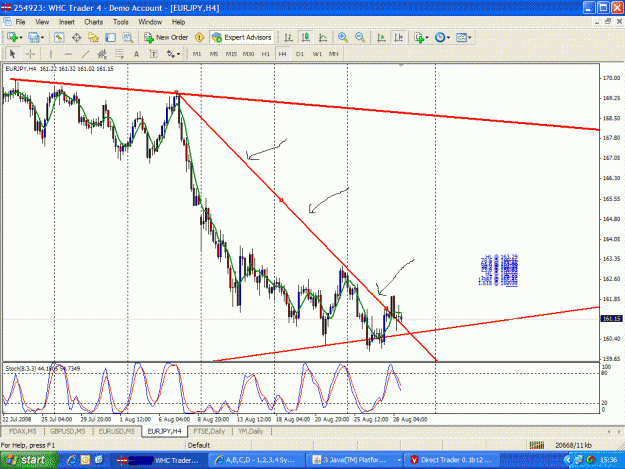Zoom in on the chart

342,37
